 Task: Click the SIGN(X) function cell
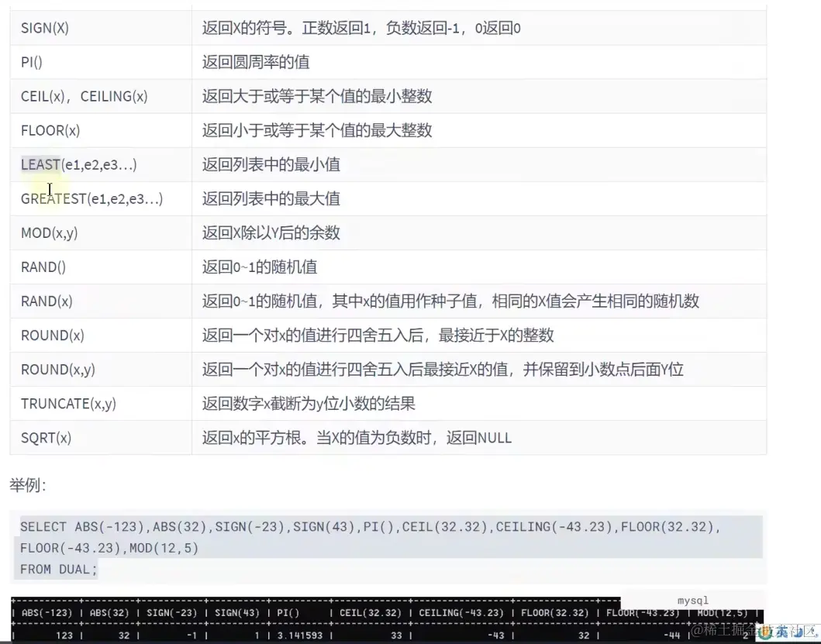tap(101, 28)
